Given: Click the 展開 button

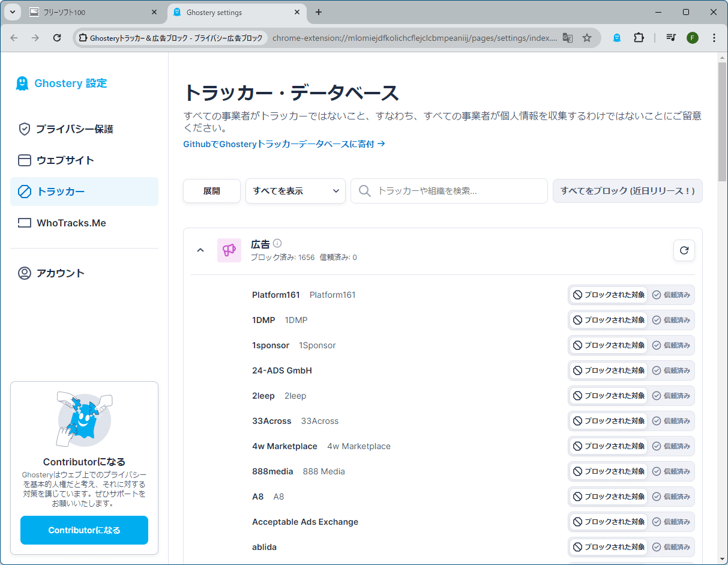Looking at the screenshot, I should [x=212, y=191].
